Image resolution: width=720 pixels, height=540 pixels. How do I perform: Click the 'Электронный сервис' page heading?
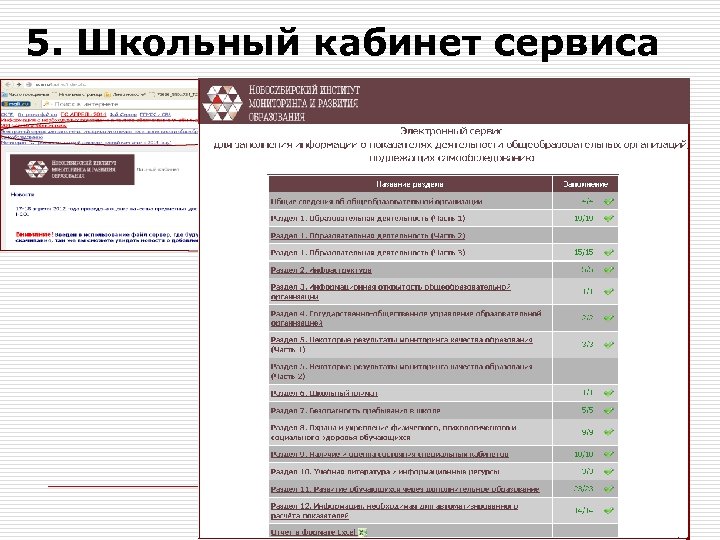click(x=451, y=131)
